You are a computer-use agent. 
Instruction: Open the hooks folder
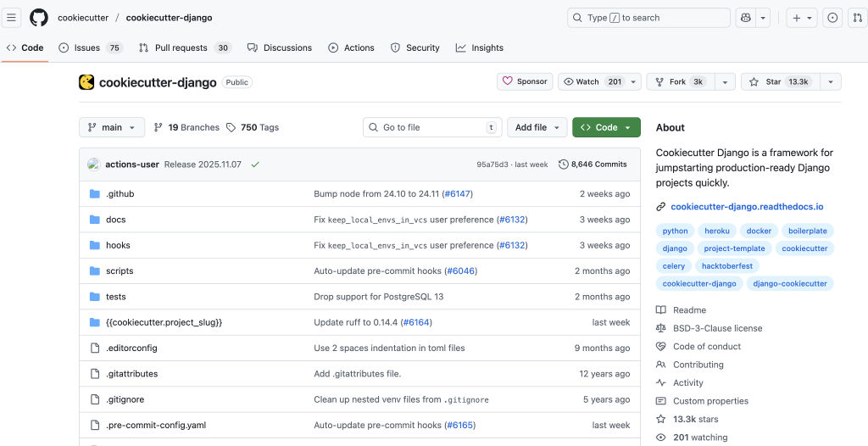click(x=118, y=245)
